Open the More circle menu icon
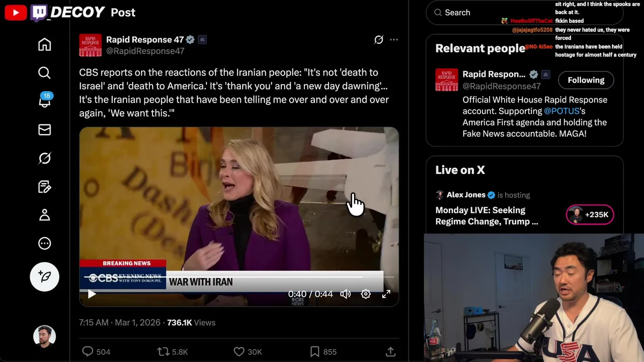Viewport: 644px width, 362px height. tap(44, 243)
